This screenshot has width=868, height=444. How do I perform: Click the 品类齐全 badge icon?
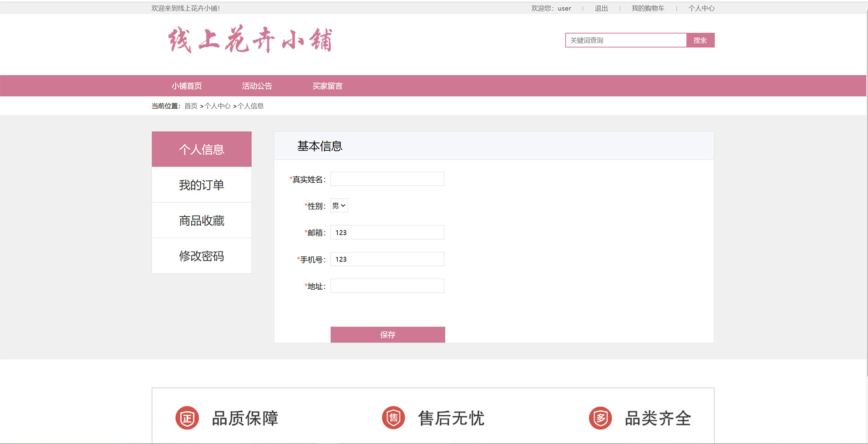(x=600, y=418)
